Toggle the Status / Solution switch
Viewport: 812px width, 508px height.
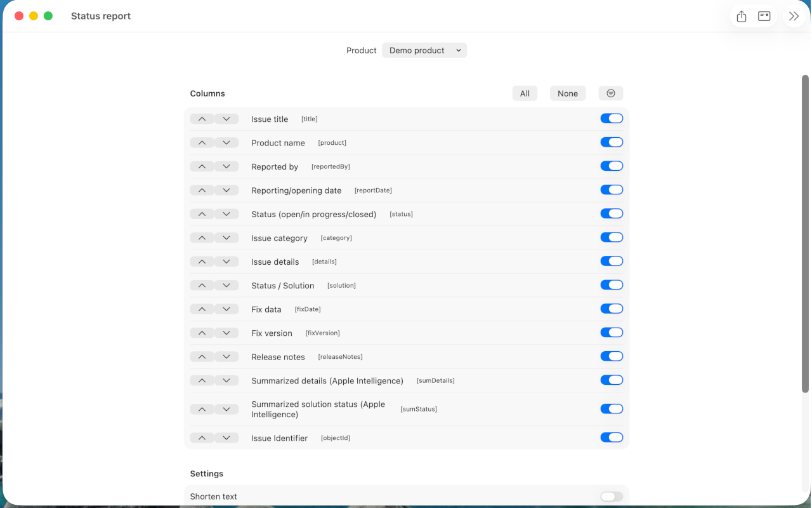(612, 285)
